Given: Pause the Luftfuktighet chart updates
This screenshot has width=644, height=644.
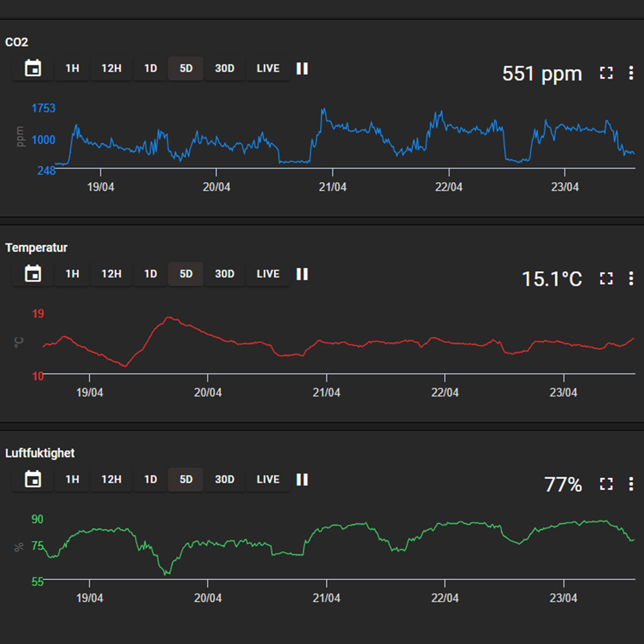Looking at the screenshot, I should click(302, 480).
